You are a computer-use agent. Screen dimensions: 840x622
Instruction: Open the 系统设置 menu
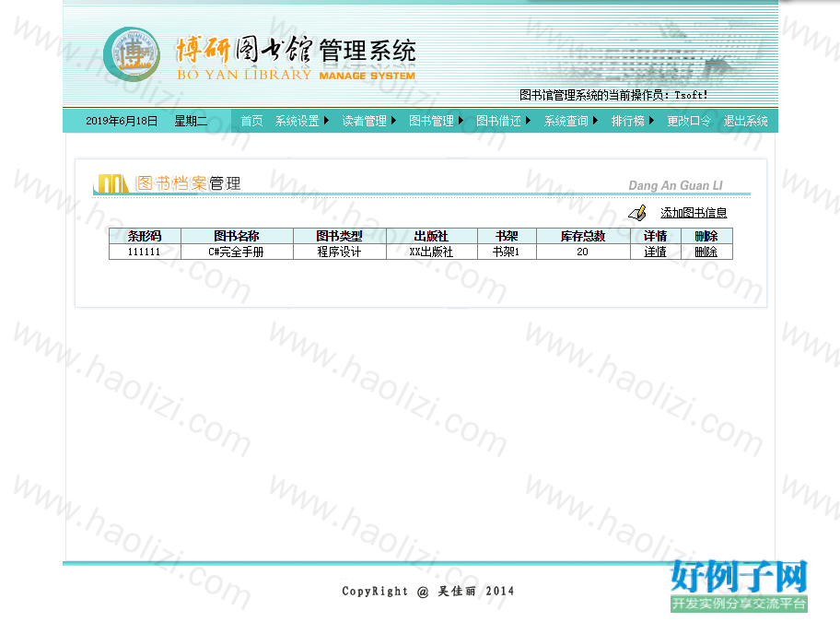[x=297, y=121]
